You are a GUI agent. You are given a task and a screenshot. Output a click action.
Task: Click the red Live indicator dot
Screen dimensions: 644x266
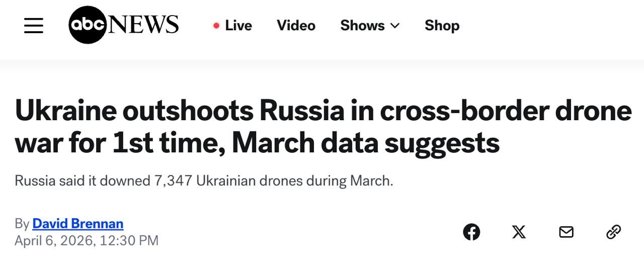(216, 26)
